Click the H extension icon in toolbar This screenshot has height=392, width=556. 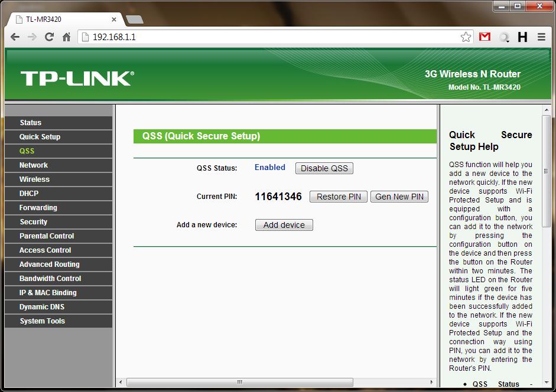coord(522,37)
